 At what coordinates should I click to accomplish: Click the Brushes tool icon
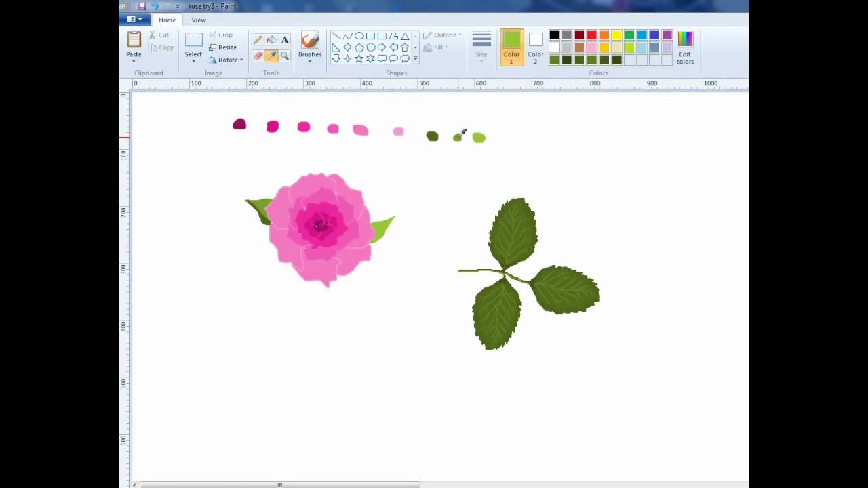point(310,40)
